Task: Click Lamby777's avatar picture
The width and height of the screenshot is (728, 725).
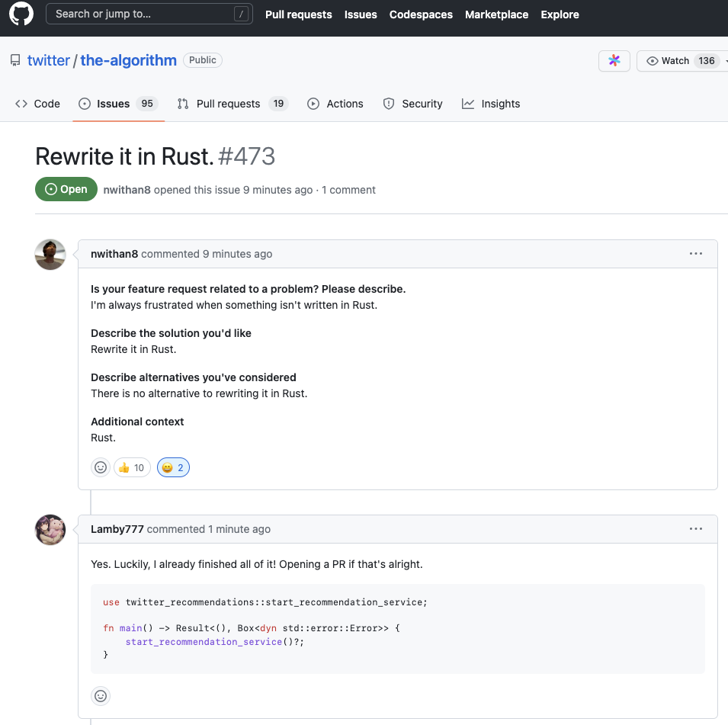Action: pyautogui.click(x=50, y=530)
